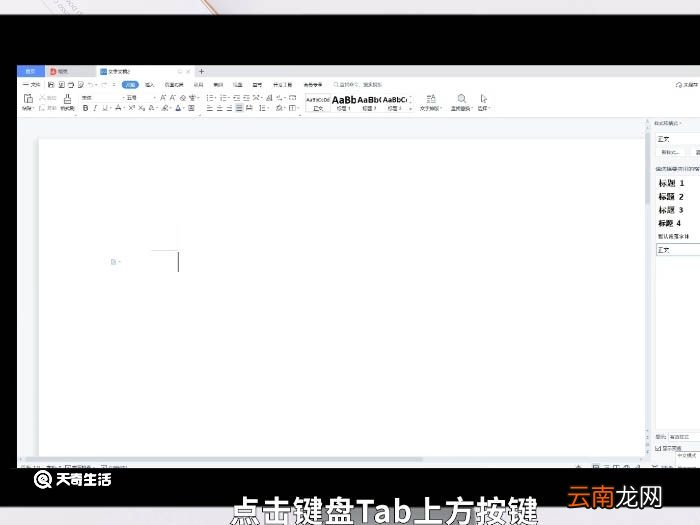Click the distributed alignment icon
The width and height of the screenshot is (700, 525).
point(249,108)
